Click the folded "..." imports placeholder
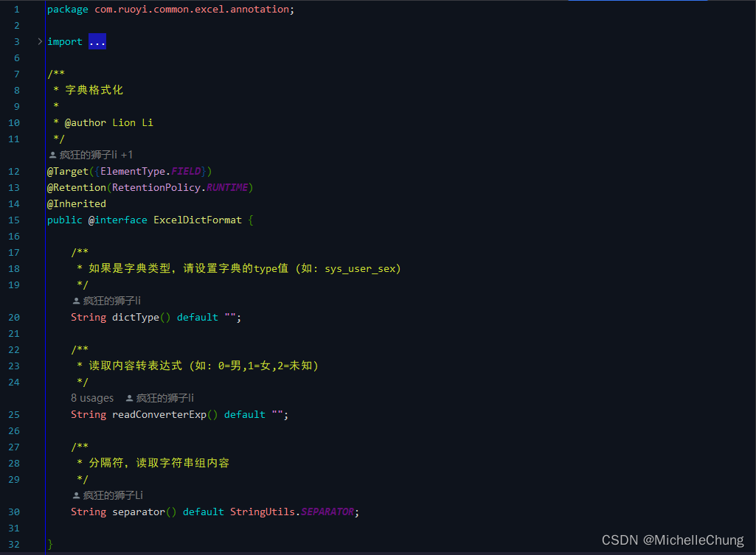Image resolution: width=756 pixels, height=555 pixels. 97,41
